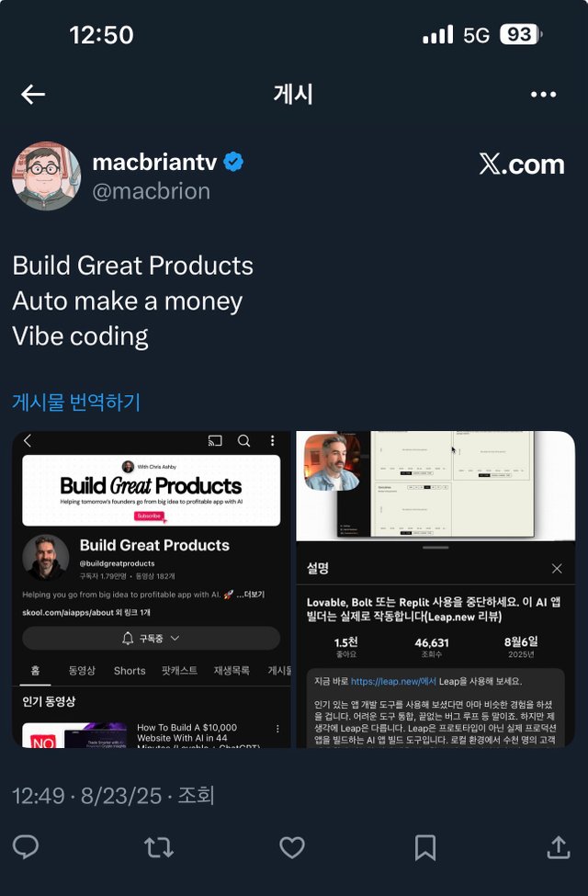588x896 pixels.
Task: Tap the macbriantv display name
Action: point(155,162)
